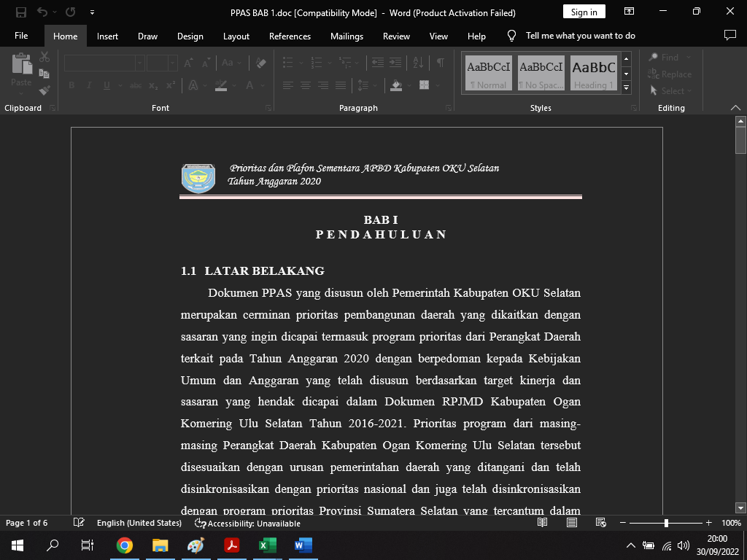Click the Format Painter brush icon
The height and width of the screenshot is (560, 747).
coord(44,90)
